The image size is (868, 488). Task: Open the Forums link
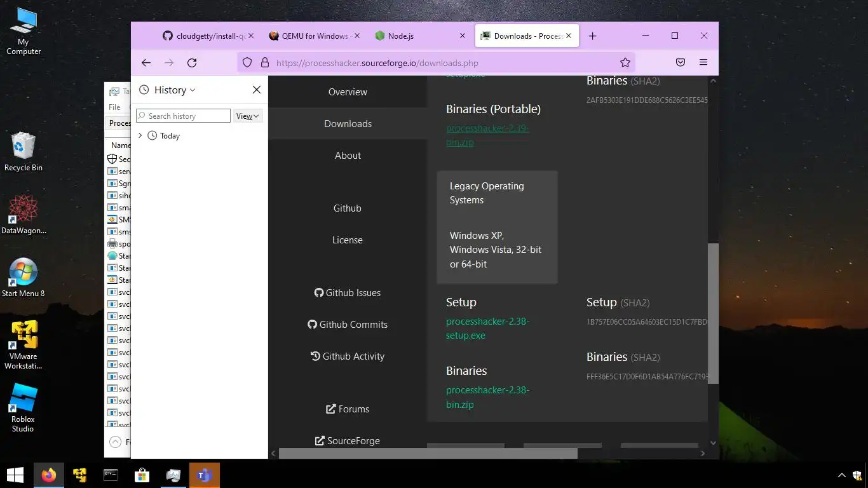coord(348,409)
